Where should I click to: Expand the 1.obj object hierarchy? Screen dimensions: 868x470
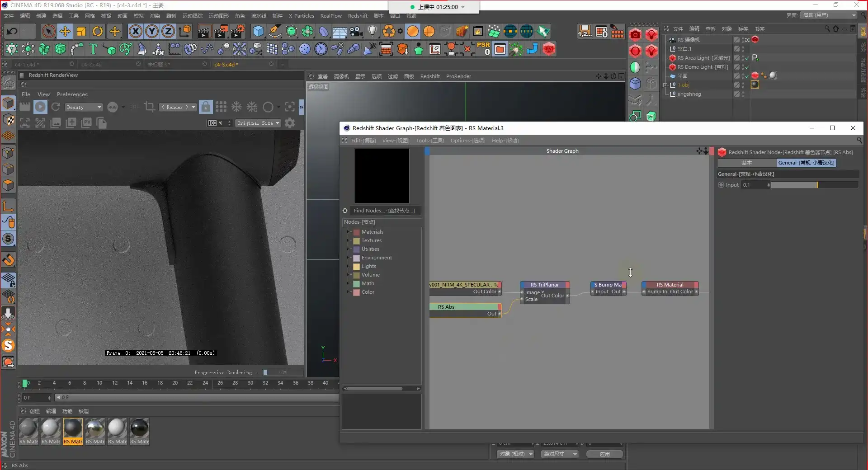[x=665, y=85]
